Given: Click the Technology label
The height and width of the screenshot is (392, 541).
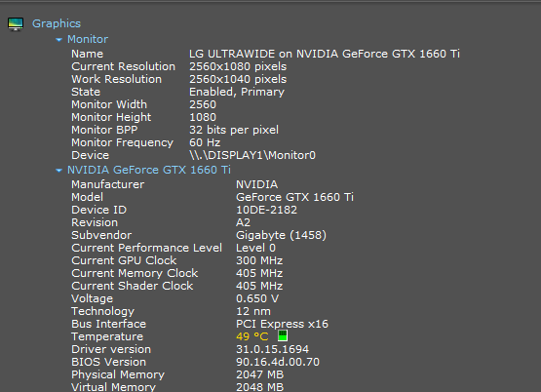Looking at the screenshot, I should pos(102,312).
